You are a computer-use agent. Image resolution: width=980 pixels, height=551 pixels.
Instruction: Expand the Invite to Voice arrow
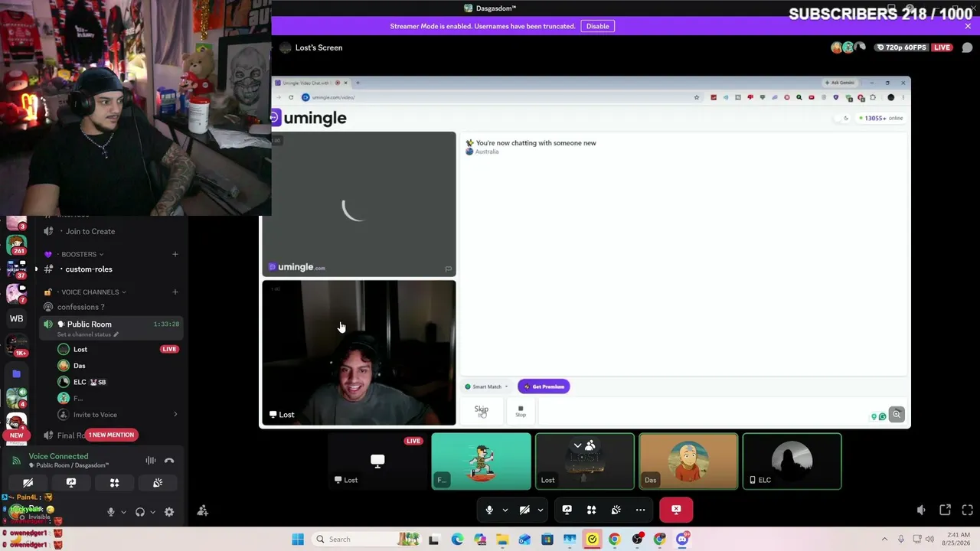[175, 415]
